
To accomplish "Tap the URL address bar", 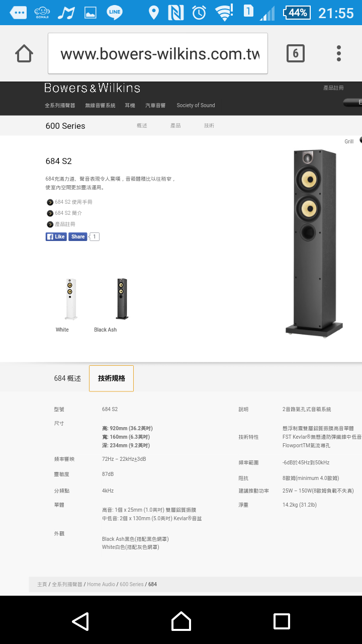I will [158, 53].
